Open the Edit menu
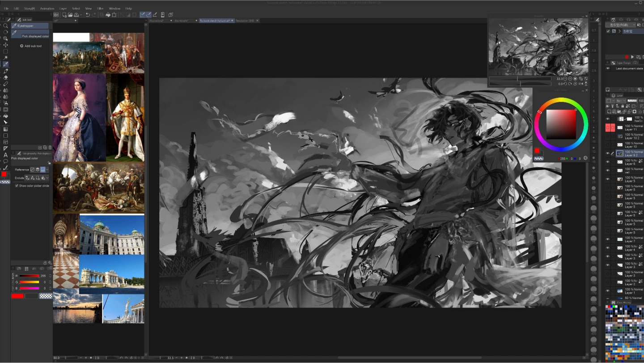This screenshot has height=363, width=644. (x=16, y=9)
